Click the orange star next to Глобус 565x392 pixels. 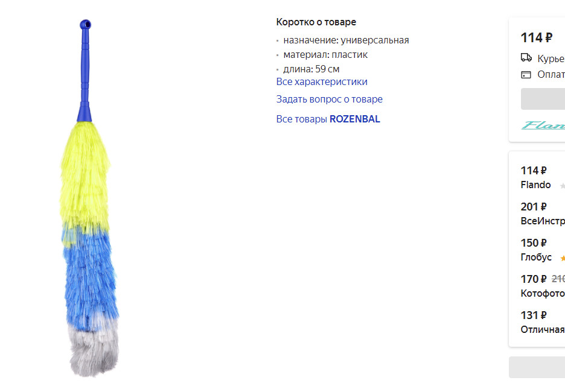click(563, 258)
